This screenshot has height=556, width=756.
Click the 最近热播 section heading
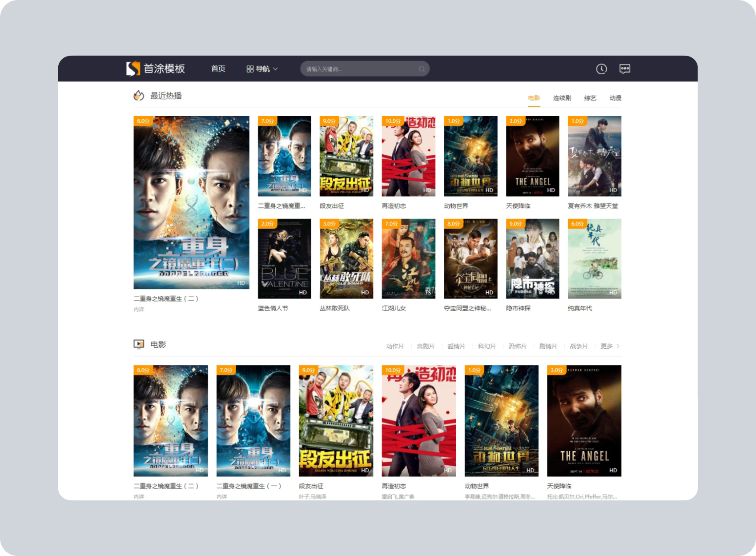pos(166,96)
